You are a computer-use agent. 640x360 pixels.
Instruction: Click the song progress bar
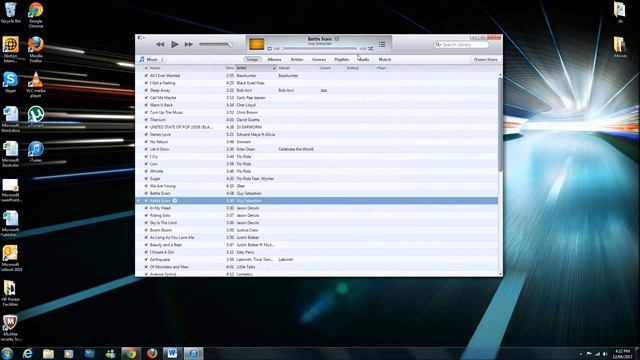click(x=320, y=49)
